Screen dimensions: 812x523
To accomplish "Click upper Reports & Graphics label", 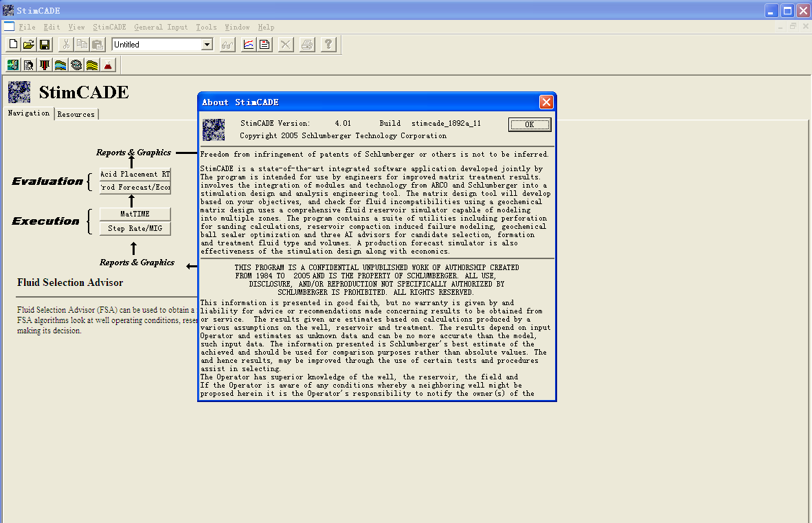I will point(133,153).
